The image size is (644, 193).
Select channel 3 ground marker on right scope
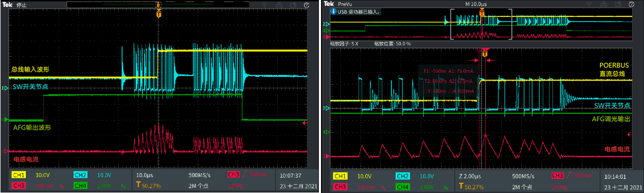coord(327,157)
